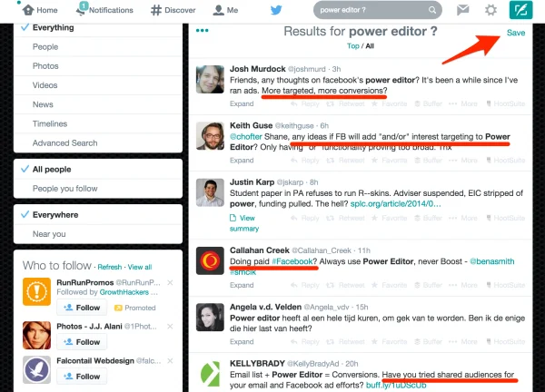Select Near you location option
This screenshot has height=392, width=545.
98,234
